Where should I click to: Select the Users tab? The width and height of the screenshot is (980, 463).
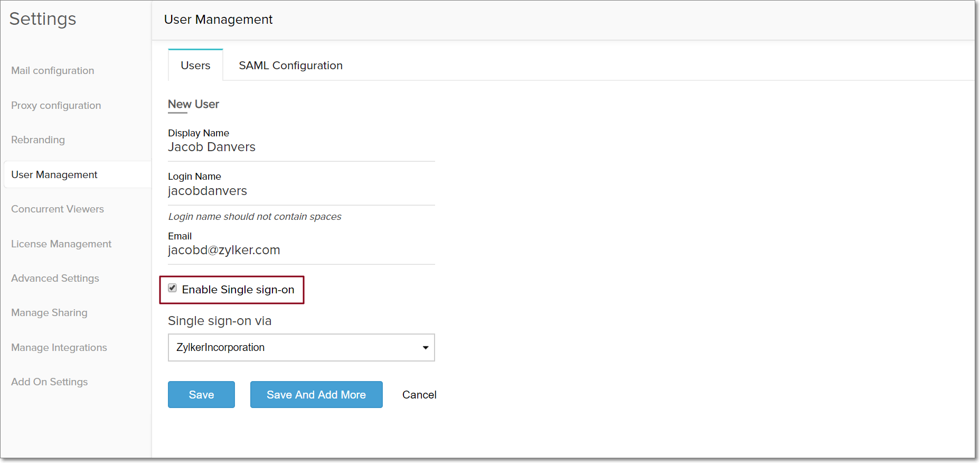195,66
